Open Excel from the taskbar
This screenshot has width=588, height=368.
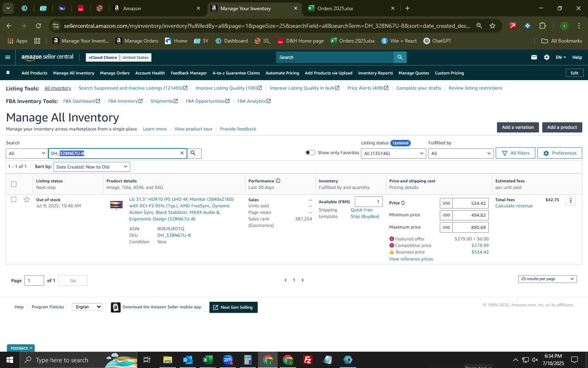[x=207, y=360]
